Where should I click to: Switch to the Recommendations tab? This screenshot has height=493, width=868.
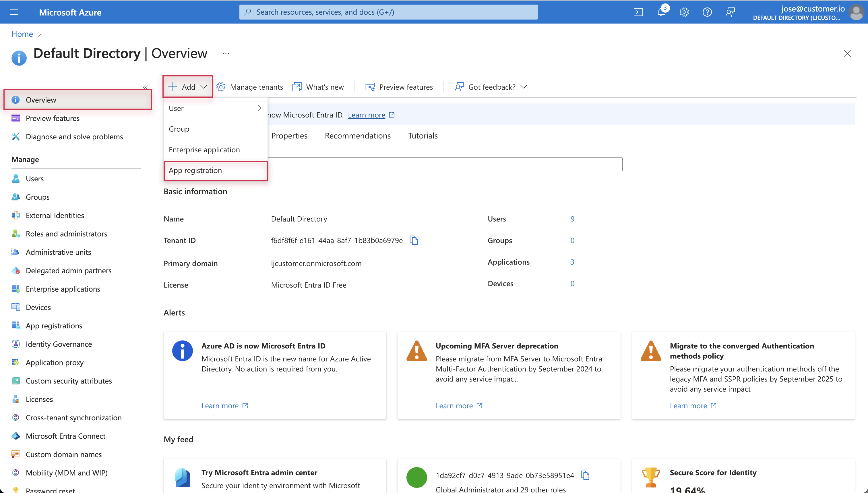[358, 135]
